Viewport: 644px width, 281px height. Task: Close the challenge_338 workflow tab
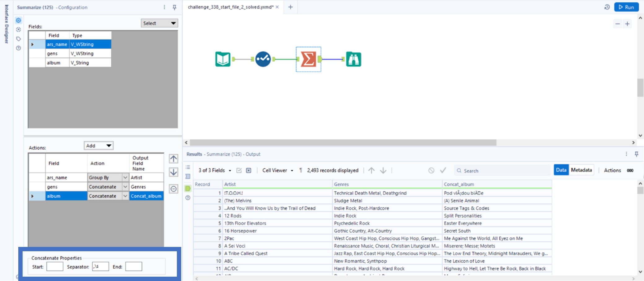tap(277, 7)
